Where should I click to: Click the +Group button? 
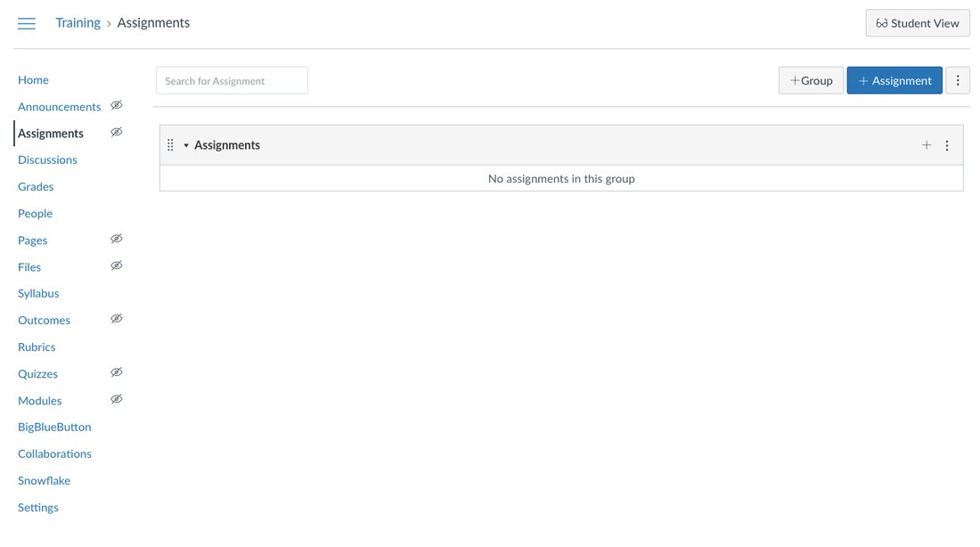[811, 80]
